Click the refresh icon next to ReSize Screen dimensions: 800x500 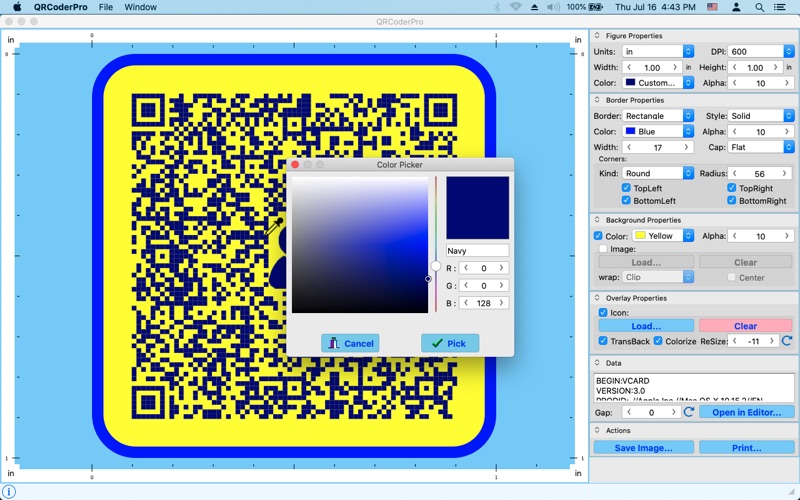point(787,341)
